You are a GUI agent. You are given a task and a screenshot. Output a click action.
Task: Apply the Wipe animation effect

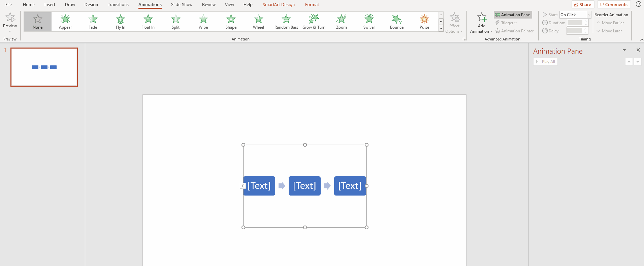(x=203, y=22)
